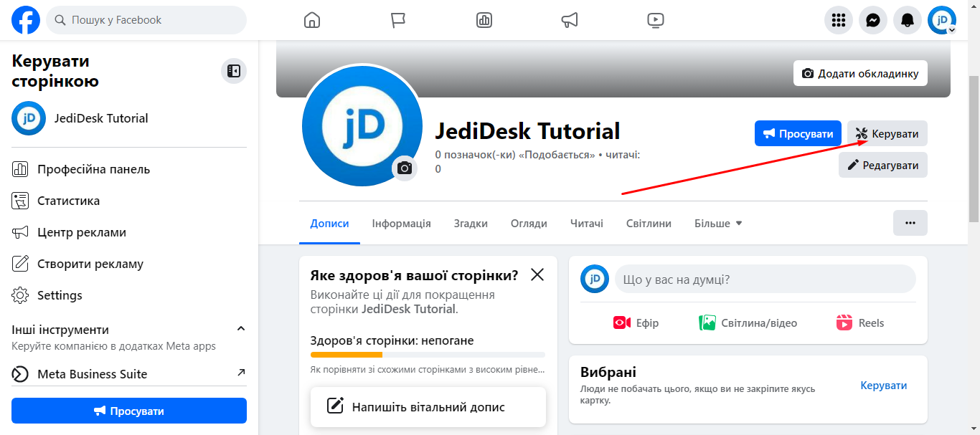980x435 pixels.
Task: Close the page health card
Action: (x=537, y=274)
